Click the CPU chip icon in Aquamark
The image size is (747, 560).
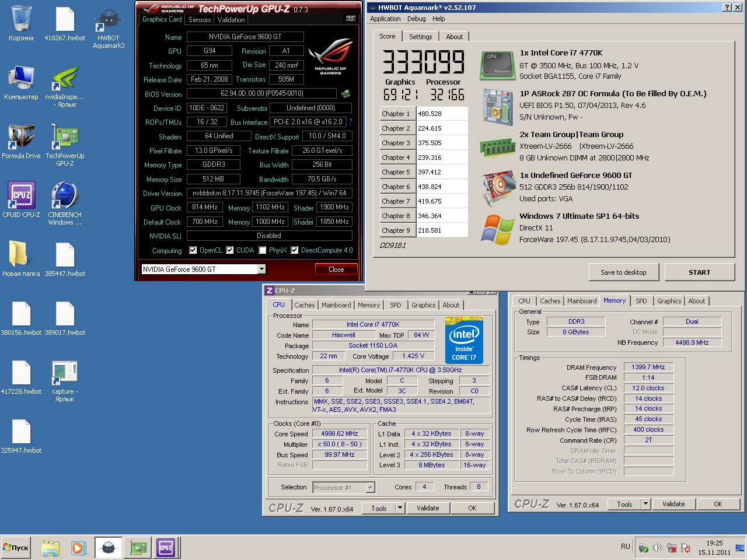click(x=497, y=66)
